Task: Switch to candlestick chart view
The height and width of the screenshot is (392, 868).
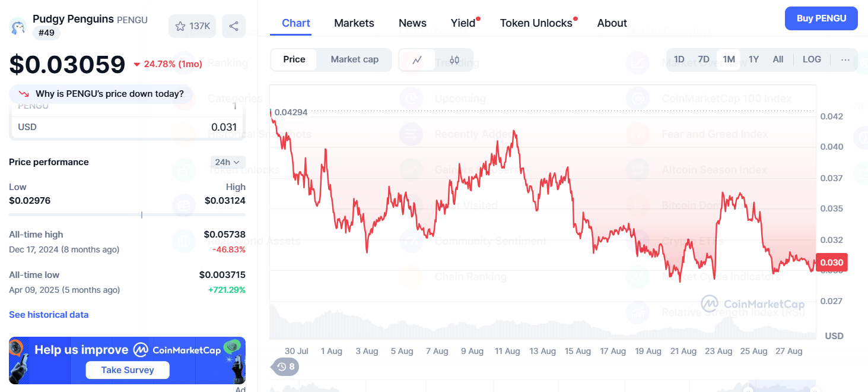Action: tap(454, 59)
